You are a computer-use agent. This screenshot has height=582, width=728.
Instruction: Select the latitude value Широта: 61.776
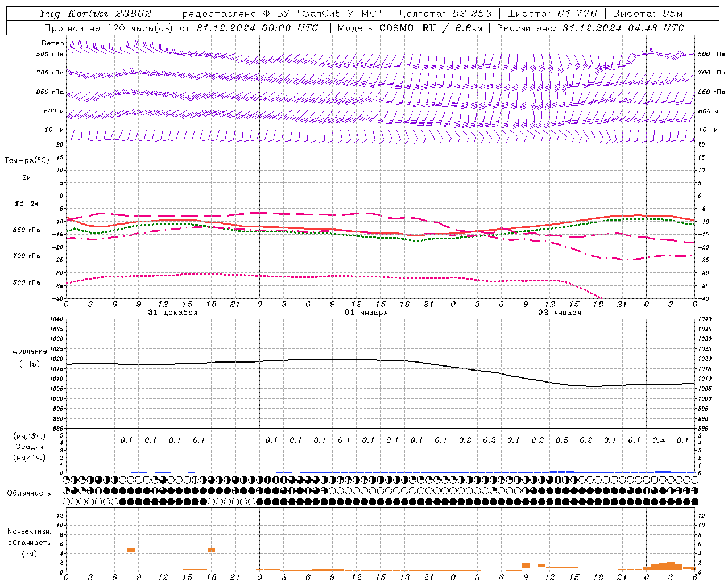click(552, 14)
